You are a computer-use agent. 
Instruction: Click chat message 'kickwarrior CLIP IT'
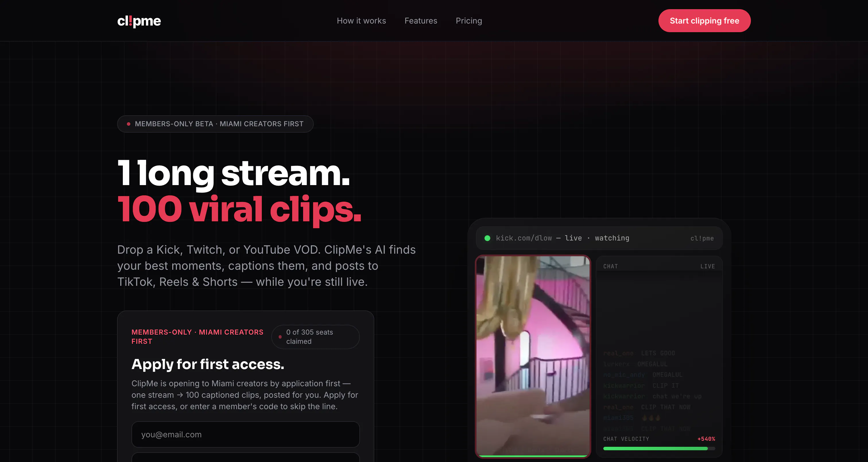(641, 385)
